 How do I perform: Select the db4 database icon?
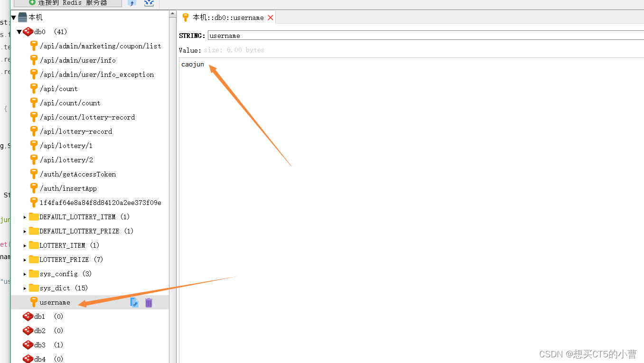pyautogui.click(x=28, y=359)
